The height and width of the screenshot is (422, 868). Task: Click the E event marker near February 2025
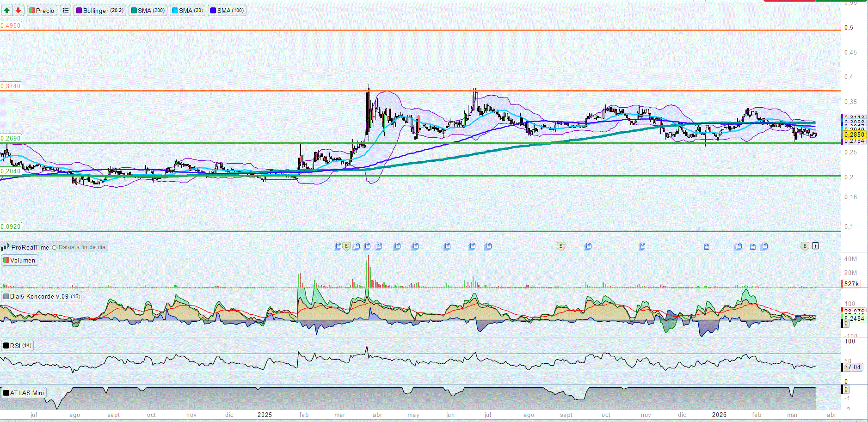(346, 246)
